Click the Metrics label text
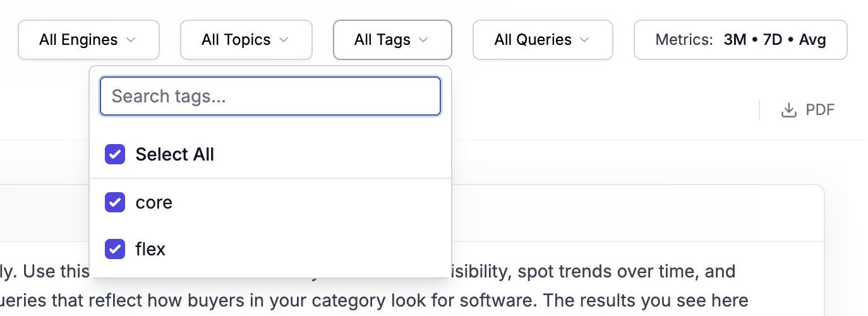Viewport: 868px width, 316px height. pyautogui.click(x=684, y=40)
